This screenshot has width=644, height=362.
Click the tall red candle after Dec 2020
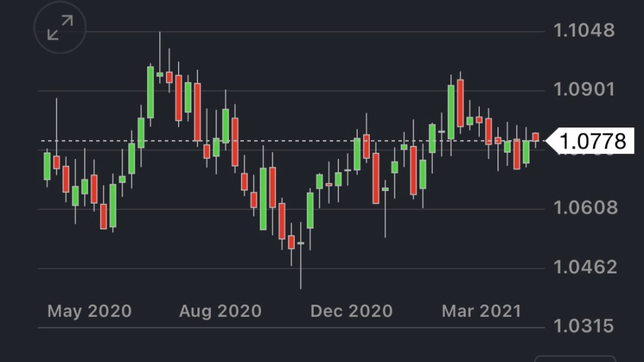point(375,178)
